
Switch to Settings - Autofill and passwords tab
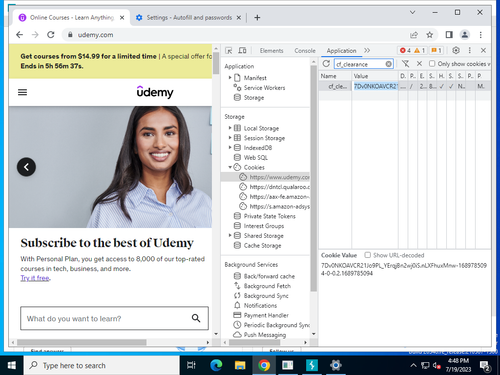pos(188,18)
